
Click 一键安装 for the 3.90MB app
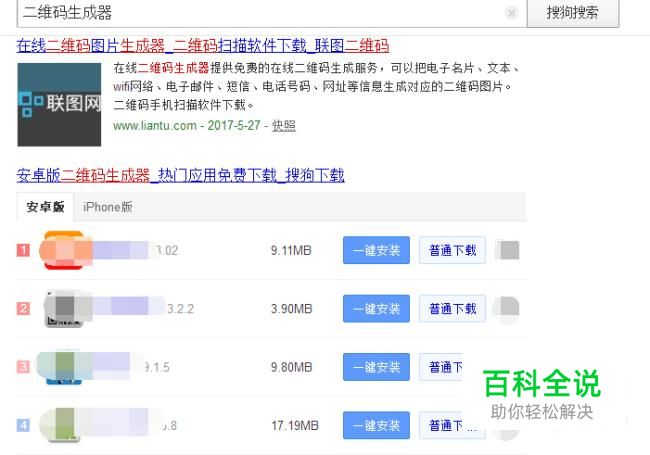(x=376, y=309)
